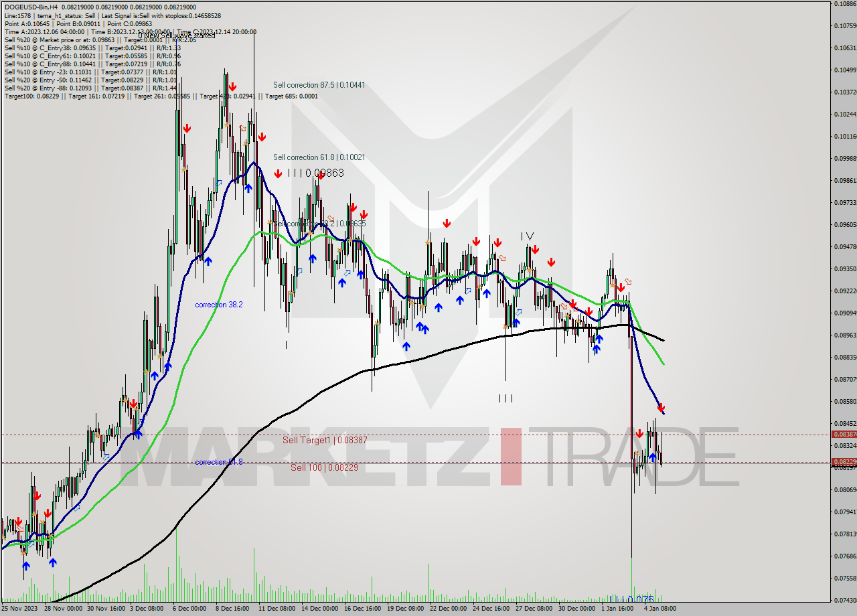Click the '11 Dec 08:00' time label

[x=277, y=609]
